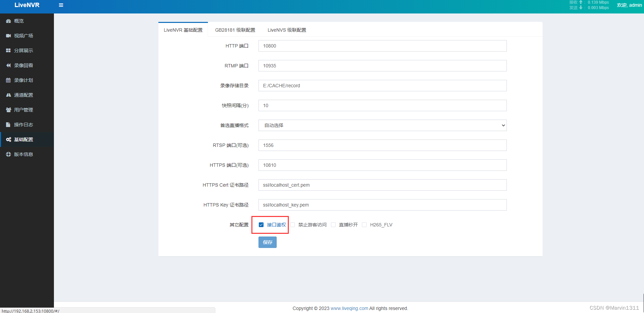Image resolution: width=644 pixels, height=313 pixels.
Task: Uncheck the 接口鉴权 checkbox
Action: (x=261, y=225)
